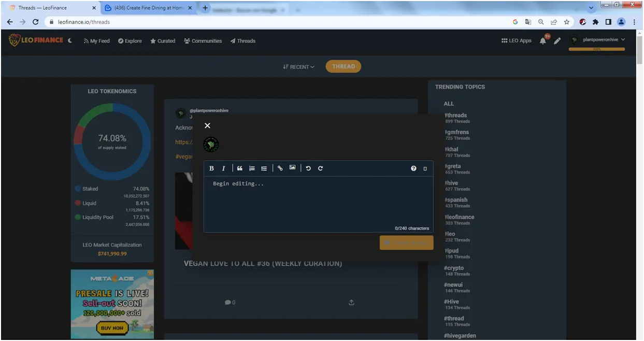Viewport: 644px width, 341px height.
Task: Open a new browser tab
Action: 205,8
